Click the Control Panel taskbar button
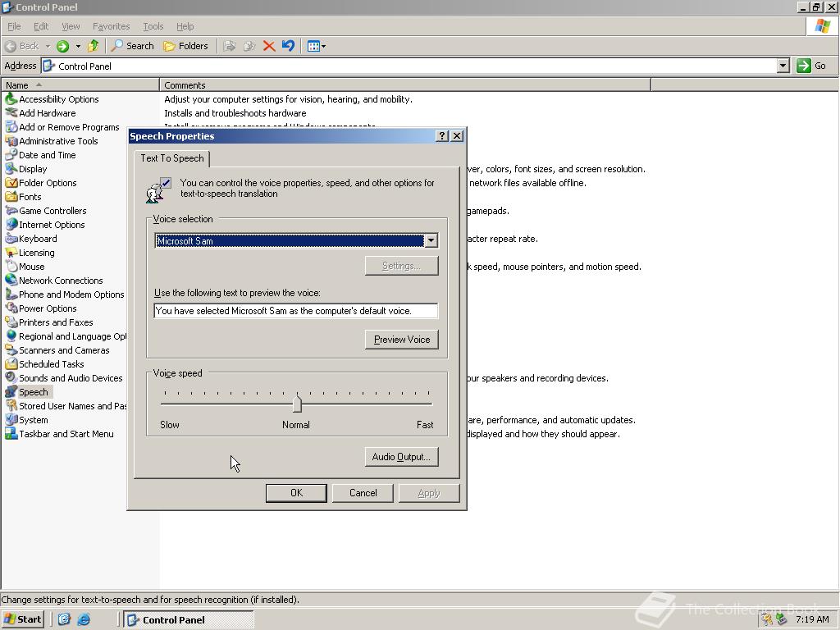The height and width of the screenshot is (630, 840). pos(189,620)
